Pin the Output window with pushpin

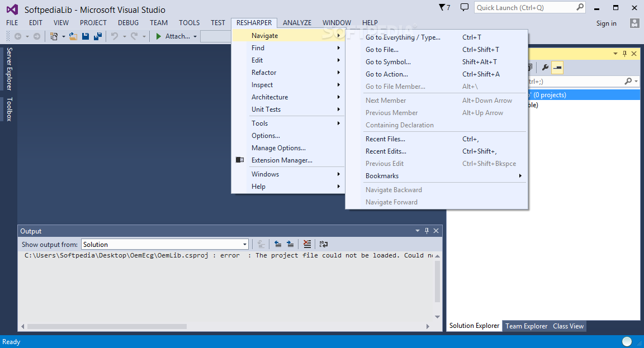click(x=427, y=231)
